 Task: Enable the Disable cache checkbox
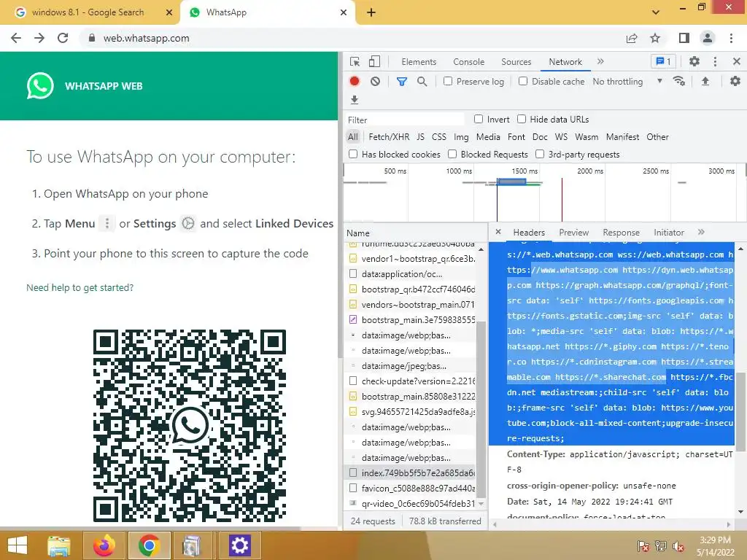pos(522,81)
